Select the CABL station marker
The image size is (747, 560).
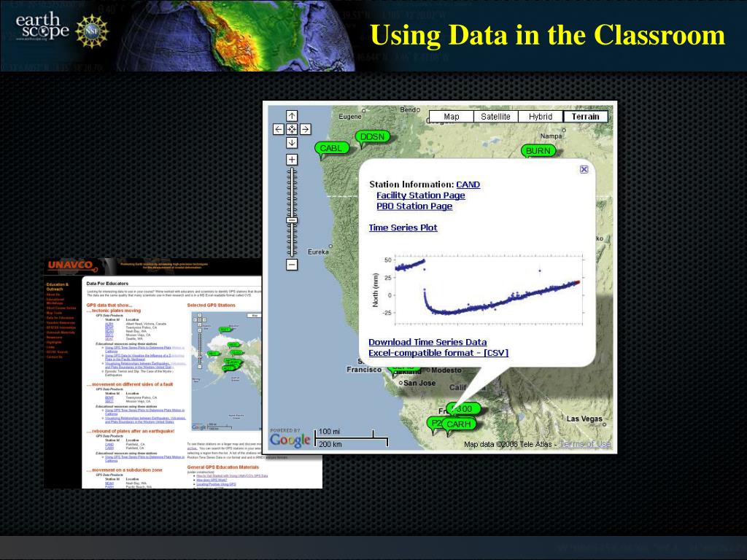pos(331,149)
